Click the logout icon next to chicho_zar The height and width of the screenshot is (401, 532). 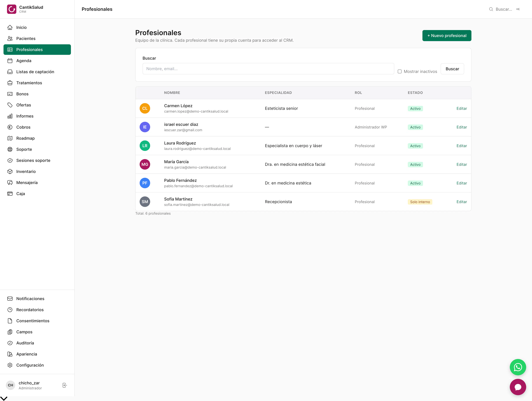(x=65, y=385)
